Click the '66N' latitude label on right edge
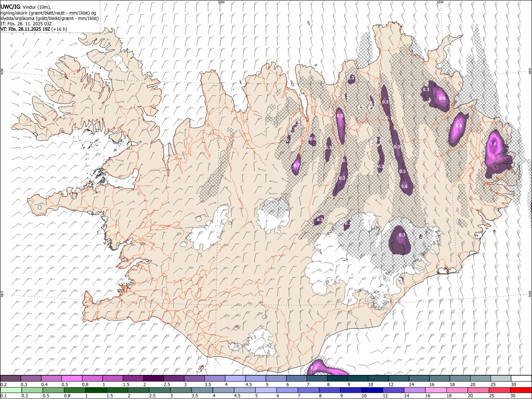Image resolution: width=532 pixels, height=399 pixels. click(x=530, y=71)
